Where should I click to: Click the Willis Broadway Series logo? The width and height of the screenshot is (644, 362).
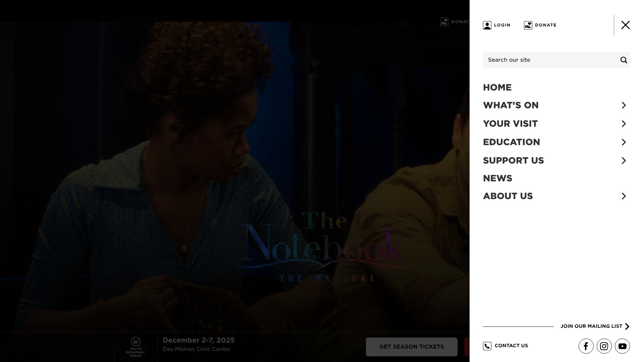[x=136, y=347]
